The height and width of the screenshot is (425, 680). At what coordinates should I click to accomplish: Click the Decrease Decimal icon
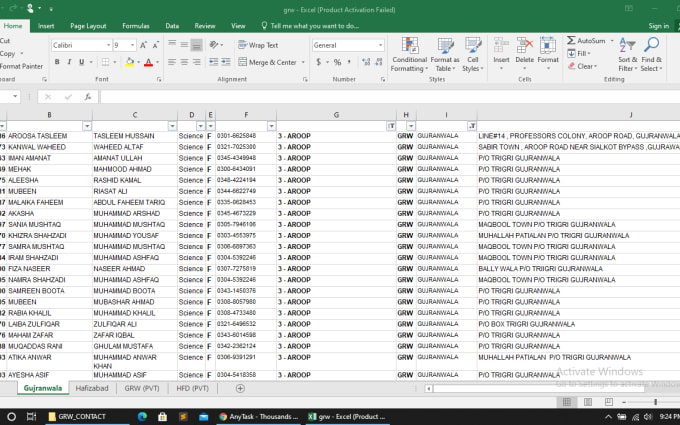379,62
